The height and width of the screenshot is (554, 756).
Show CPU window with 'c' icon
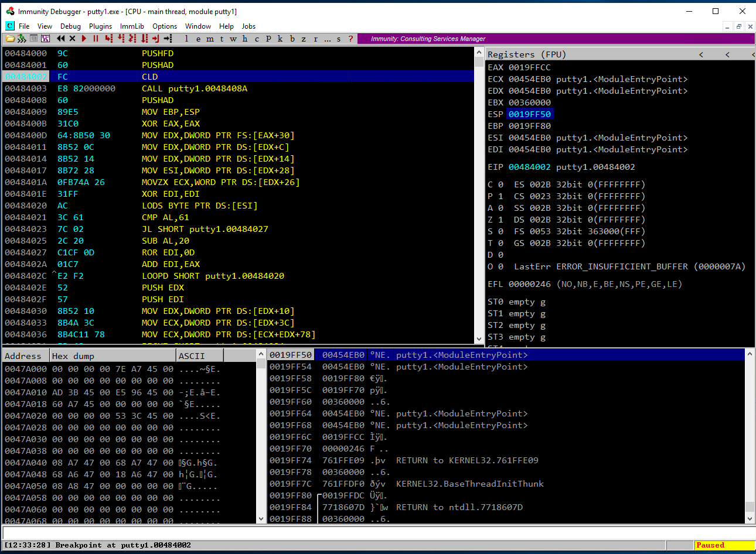point(257,39)
